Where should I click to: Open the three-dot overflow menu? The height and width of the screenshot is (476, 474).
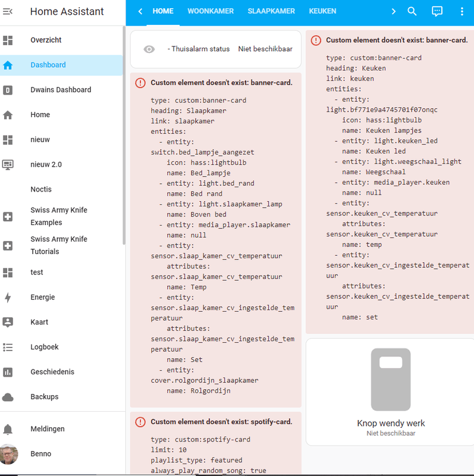[462, 11]
